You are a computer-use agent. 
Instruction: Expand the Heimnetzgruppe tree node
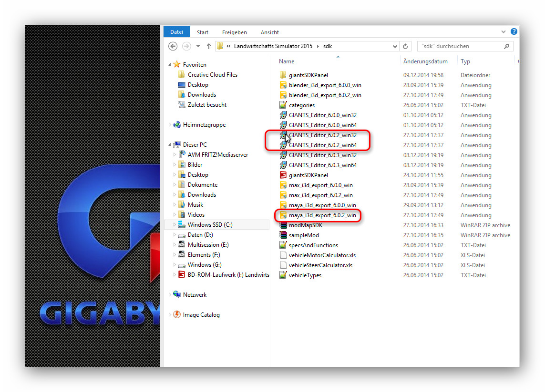coord(170,125)
